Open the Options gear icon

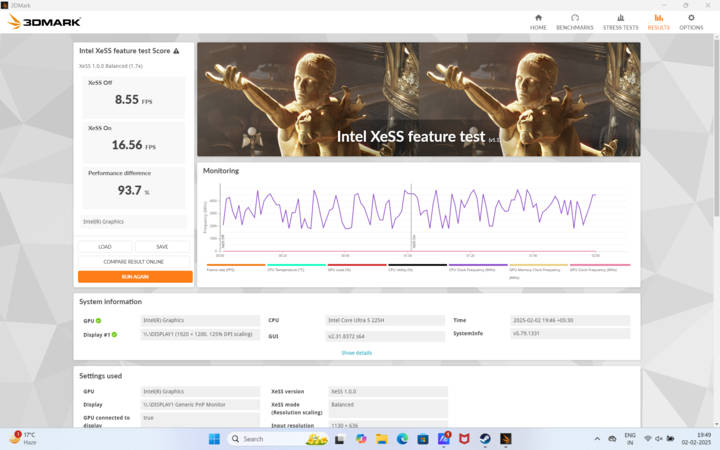click(x=691, y=21)
